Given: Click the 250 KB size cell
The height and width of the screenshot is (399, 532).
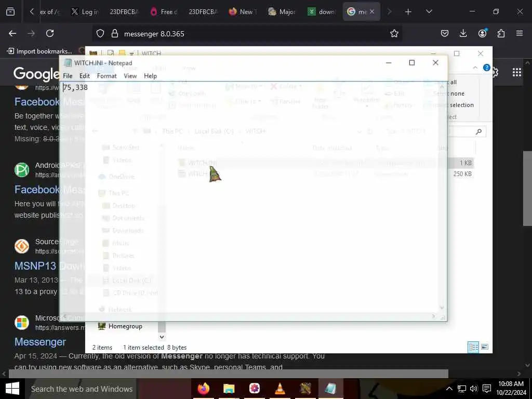Looking at the screenshot, I should (462, 174).
